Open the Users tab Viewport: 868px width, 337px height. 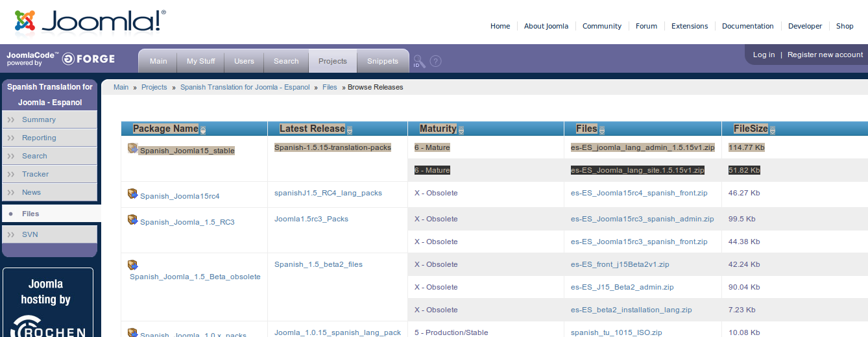244,61
